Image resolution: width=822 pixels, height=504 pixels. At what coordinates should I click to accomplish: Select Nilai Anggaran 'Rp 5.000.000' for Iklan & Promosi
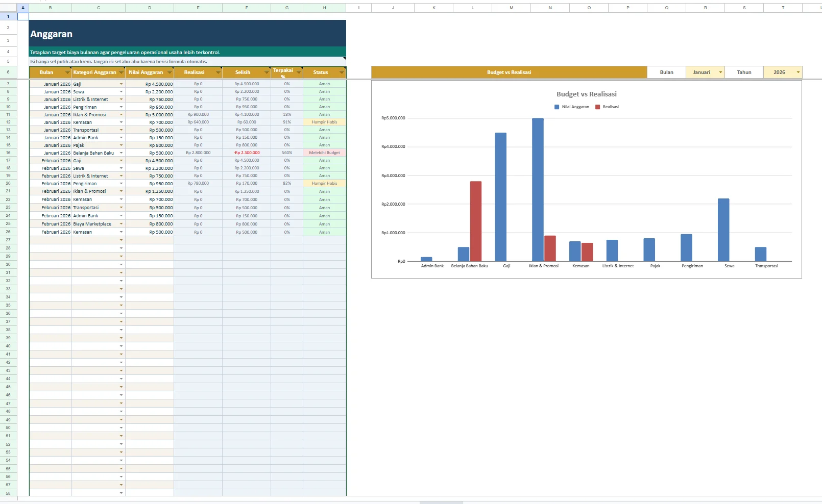tap(150, 115)
